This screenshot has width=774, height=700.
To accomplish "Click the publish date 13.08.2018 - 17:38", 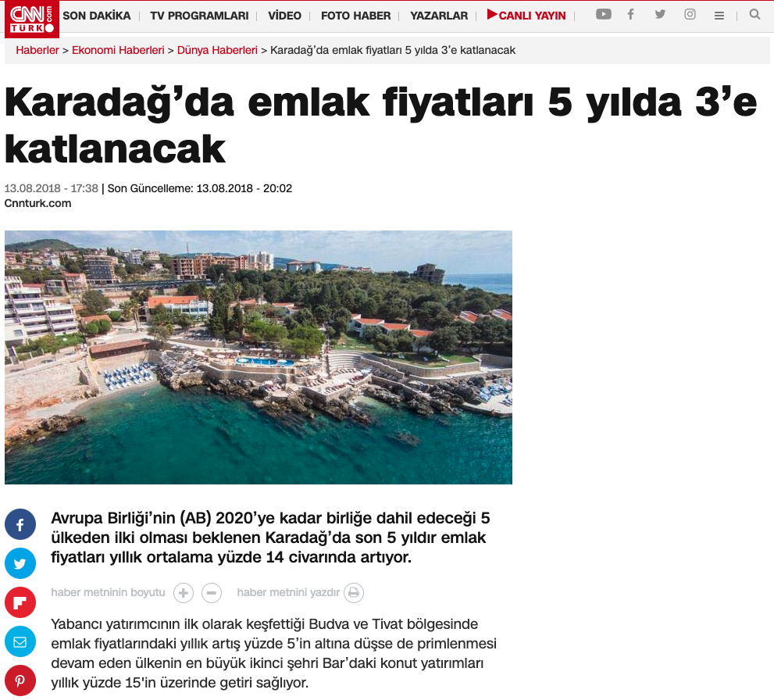I will pos(52,188).
